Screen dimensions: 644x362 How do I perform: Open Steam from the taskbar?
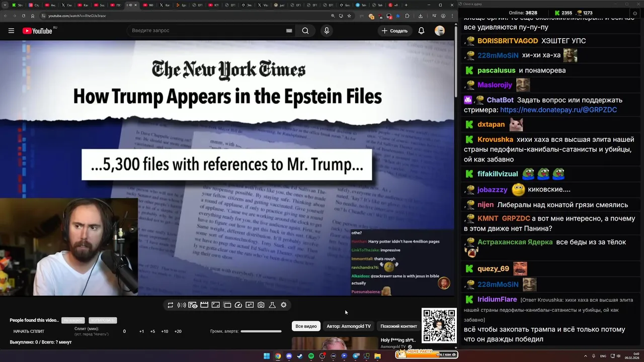click(300, 356)
